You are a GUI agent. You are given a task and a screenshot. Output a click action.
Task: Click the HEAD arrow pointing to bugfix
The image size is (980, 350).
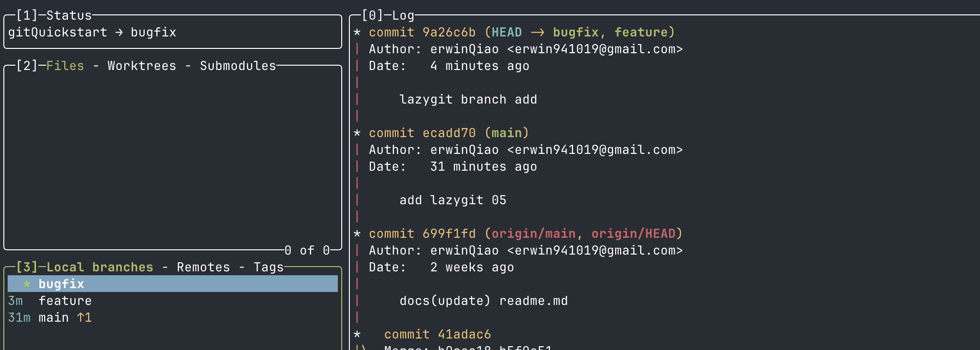(538, 33)
